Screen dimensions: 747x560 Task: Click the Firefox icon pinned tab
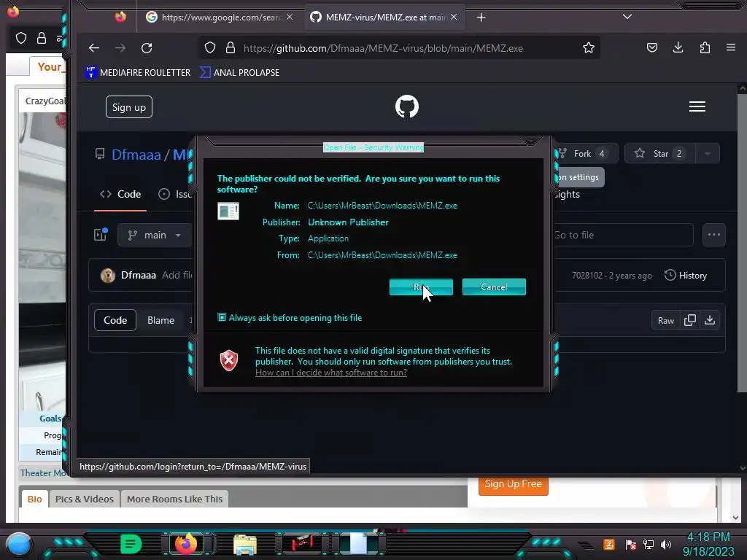tap(120, 17)
